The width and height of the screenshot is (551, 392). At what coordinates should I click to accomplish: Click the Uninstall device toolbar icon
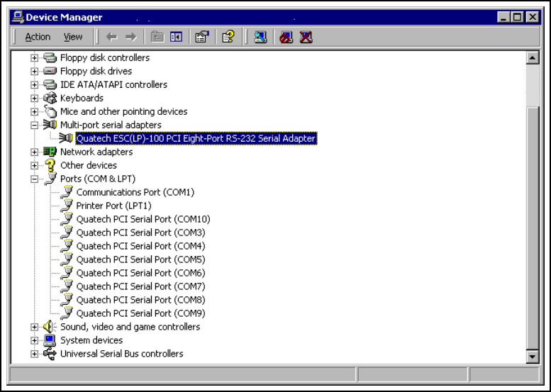click(x=306, y=37)
